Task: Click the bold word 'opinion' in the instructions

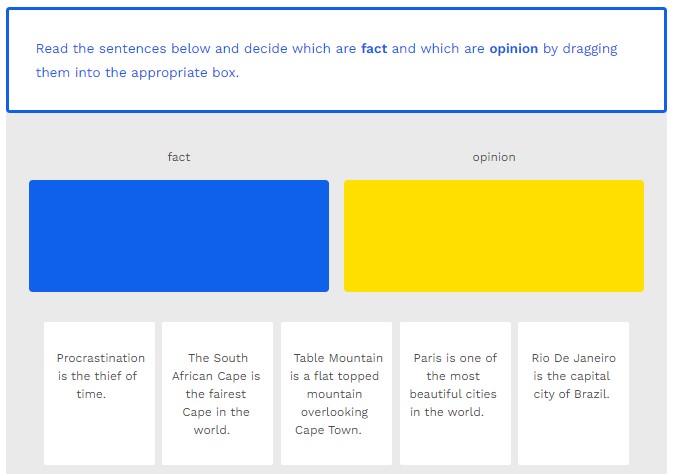Action: [513, 48]
